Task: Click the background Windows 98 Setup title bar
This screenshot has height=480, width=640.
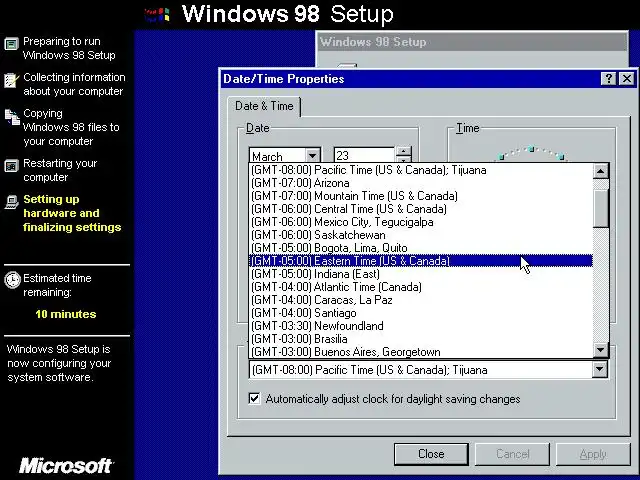Action: 472,42
